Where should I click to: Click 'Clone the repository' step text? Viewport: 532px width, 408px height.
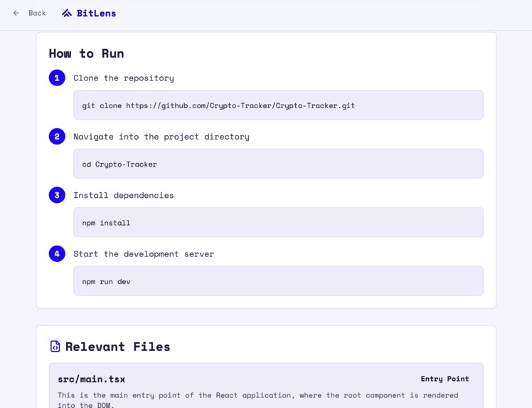click(x=124, y=78)
